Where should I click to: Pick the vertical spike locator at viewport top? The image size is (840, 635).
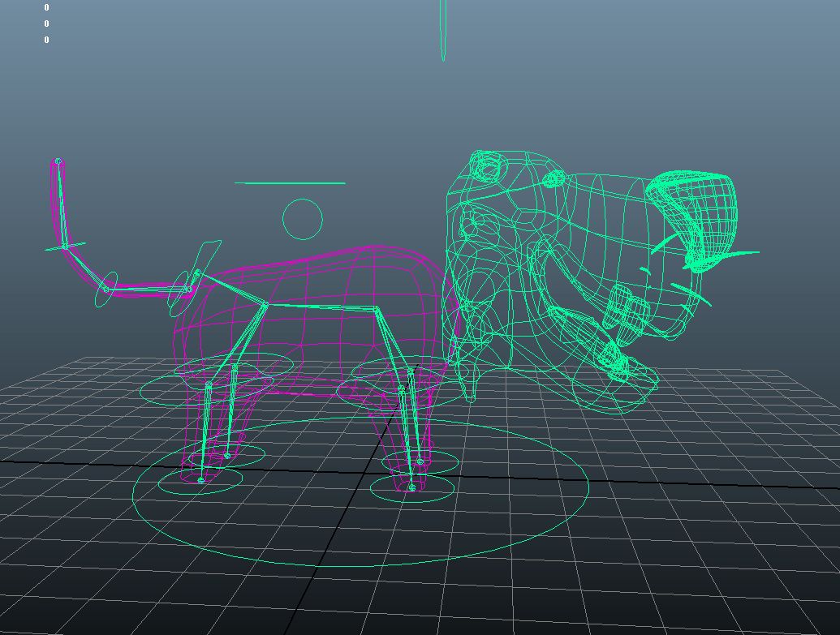[443, 32]
